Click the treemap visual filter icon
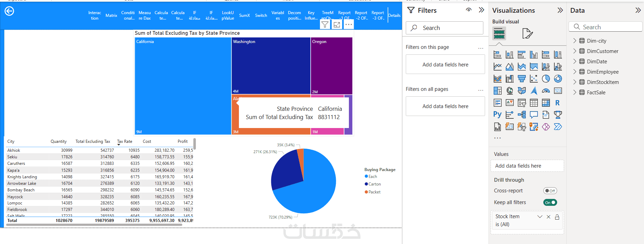The height and width of the screenshot is (244, 644). (325, 24)
